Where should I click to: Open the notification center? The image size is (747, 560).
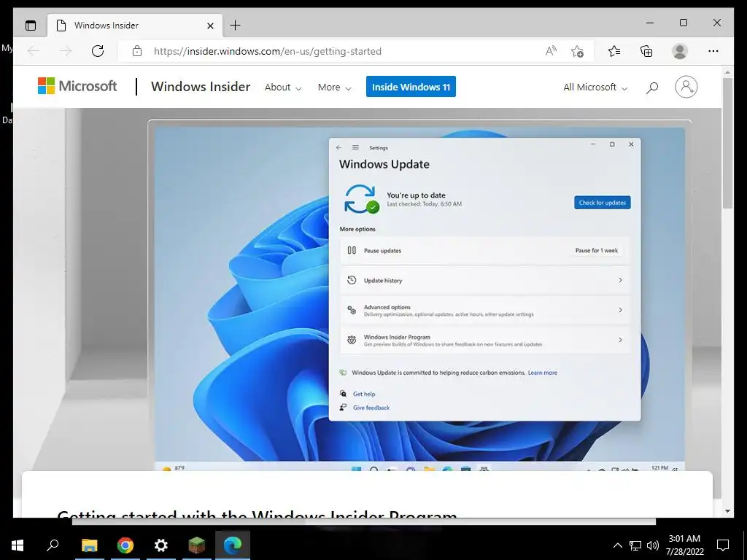click(723, 545)
